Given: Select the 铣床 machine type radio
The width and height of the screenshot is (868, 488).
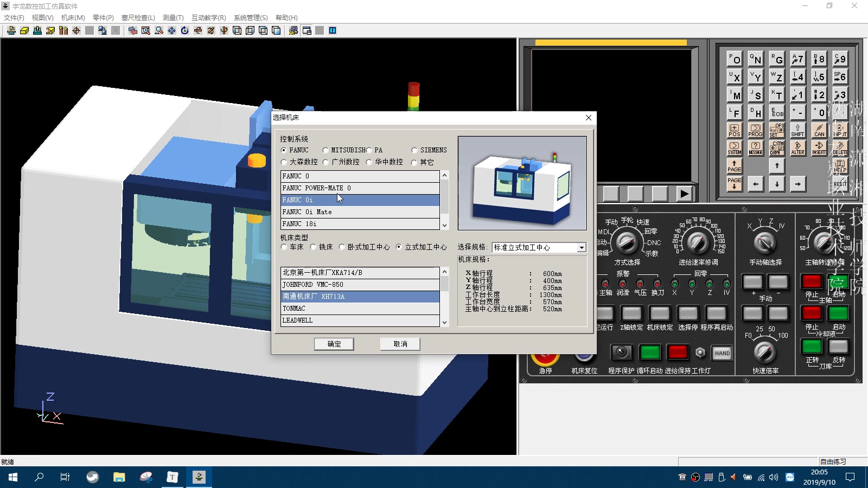Looking at the screenshot, I should (313, 247).
